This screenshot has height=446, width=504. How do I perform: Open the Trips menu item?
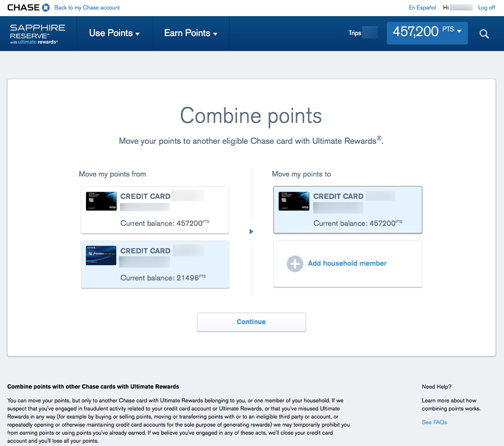(355, 33)
